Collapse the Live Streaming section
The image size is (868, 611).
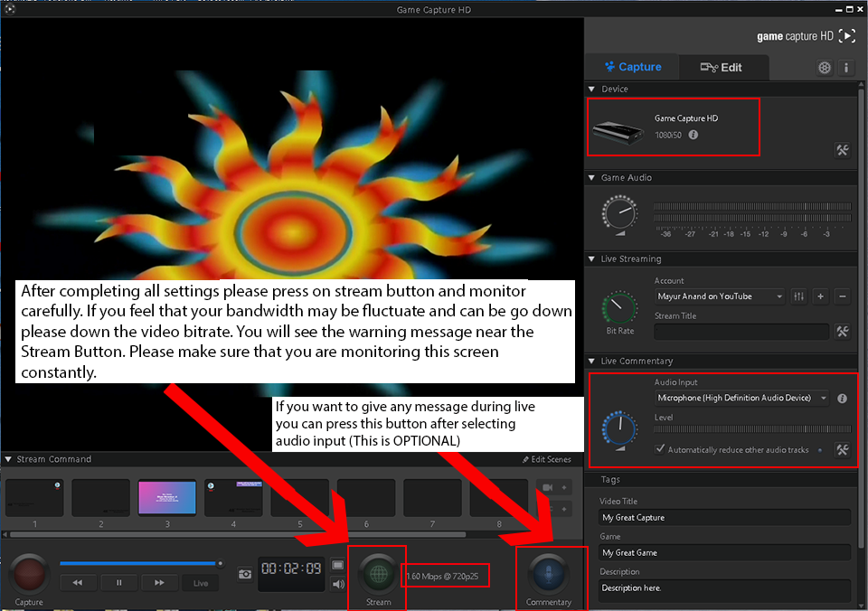[x=591, y=259]
